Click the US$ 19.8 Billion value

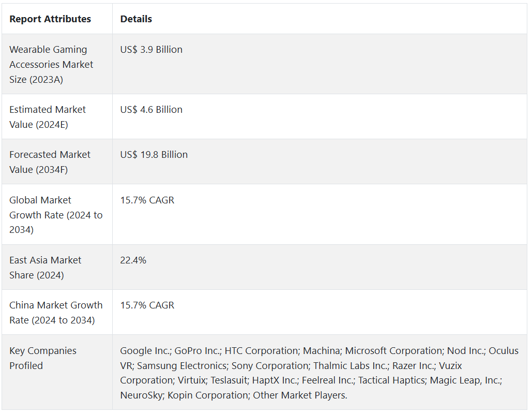[x=154, y=155]
